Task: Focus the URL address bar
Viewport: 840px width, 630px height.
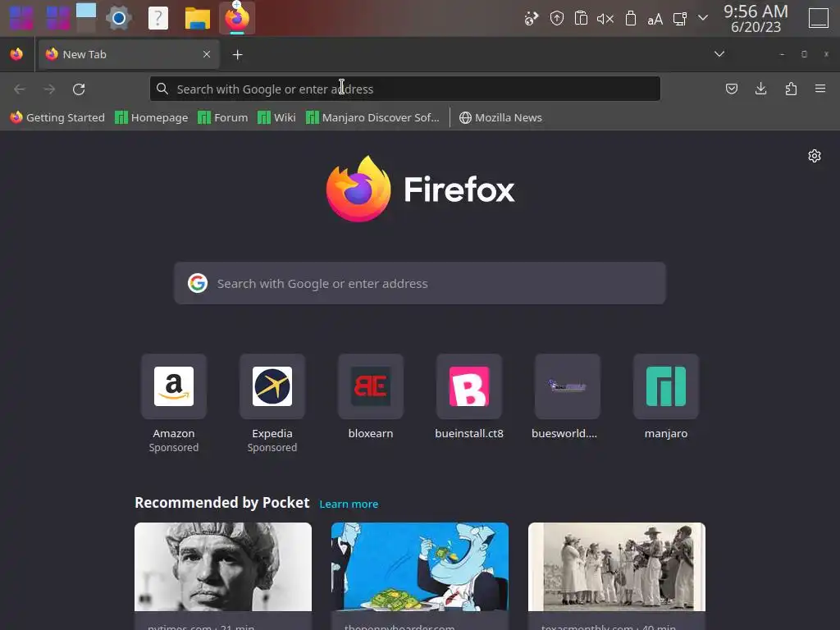Action: click(405, 89)
